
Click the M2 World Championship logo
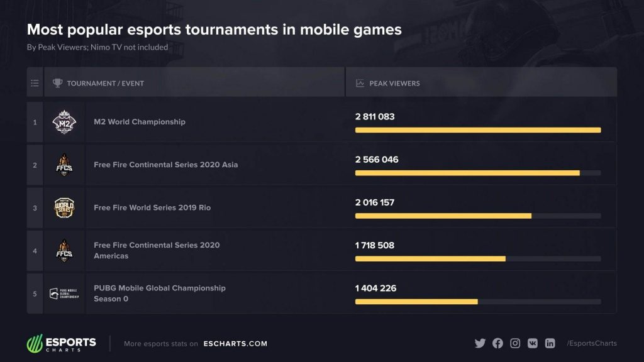click(x=64, y=122)
